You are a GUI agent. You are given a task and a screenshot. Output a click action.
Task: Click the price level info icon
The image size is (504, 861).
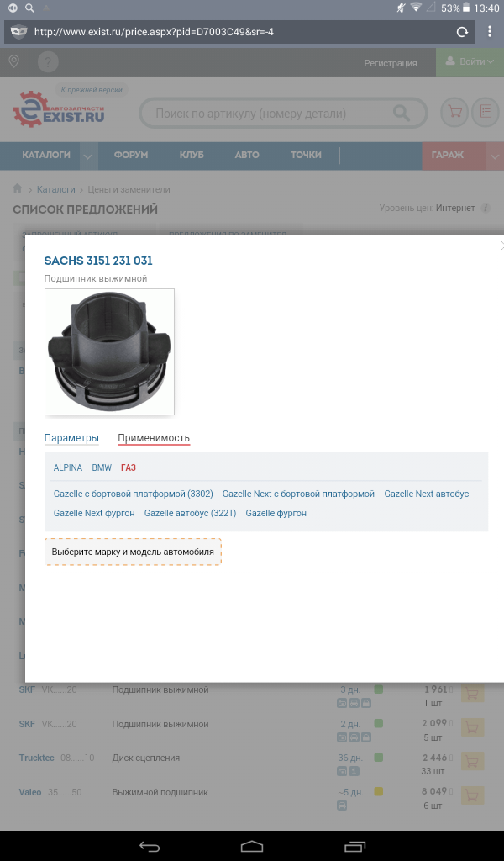[x=486, y=209]
